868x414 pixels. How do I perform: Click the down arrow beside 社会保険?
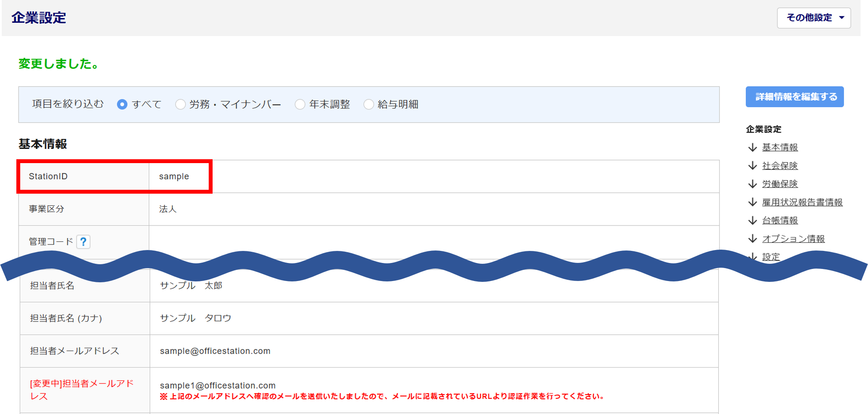pyautogui.click(x=752, y=166)
